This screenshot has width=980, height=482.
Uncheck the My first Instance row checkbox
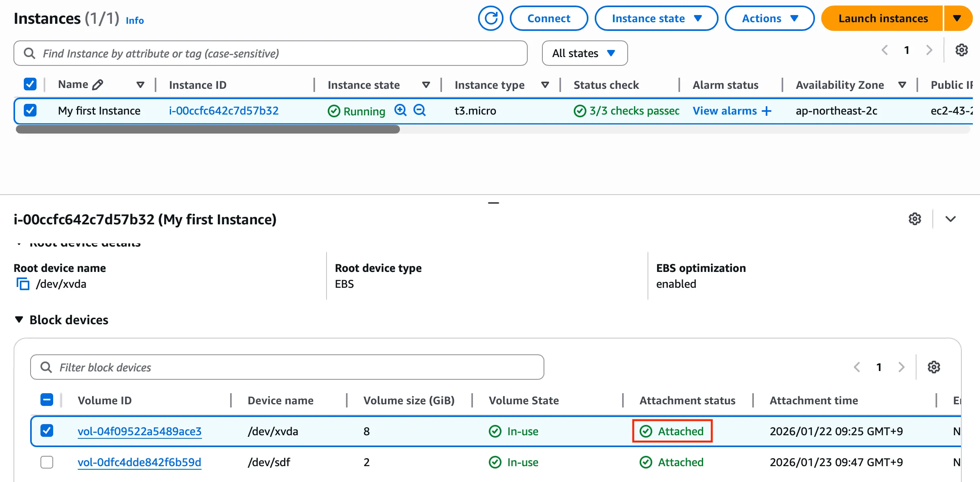tap(30, 110)
